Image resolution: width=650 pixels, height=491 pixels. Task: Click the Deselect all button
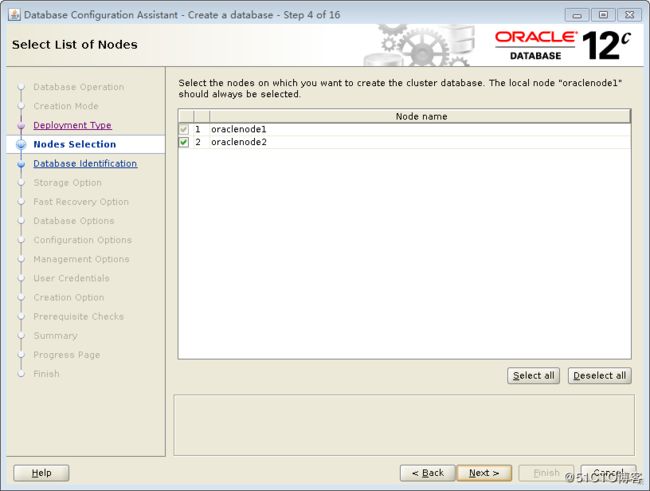599,376
